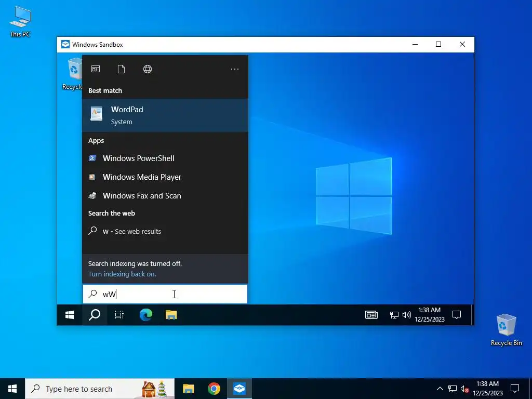Viewport: 532px width, 399px height.
Task: Select This PC desktop icon
Action: [x=20, y=21]
